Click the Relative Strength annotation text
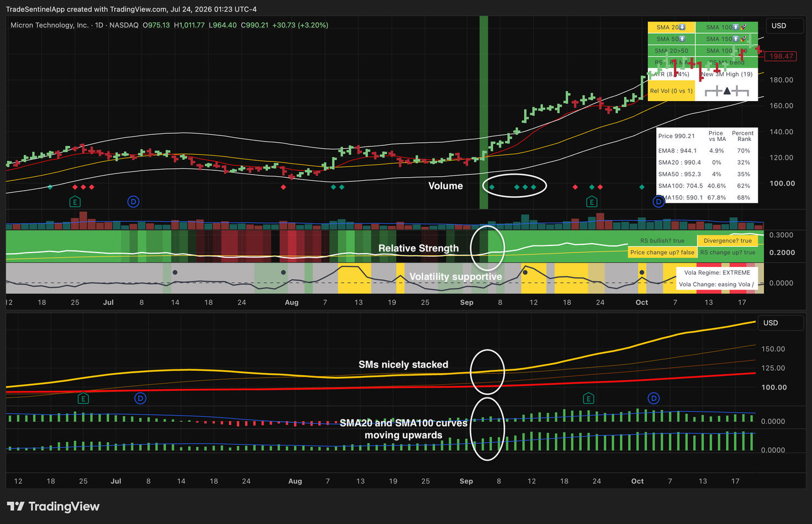The image size is (812, 524). coord(418,248)
